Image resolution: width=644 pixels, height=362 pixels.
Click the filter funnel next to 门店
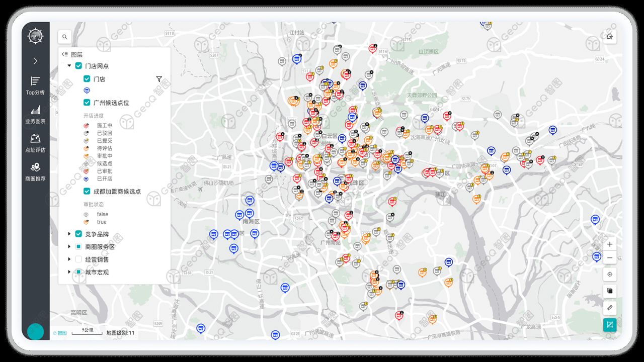[x=159, y=79]
